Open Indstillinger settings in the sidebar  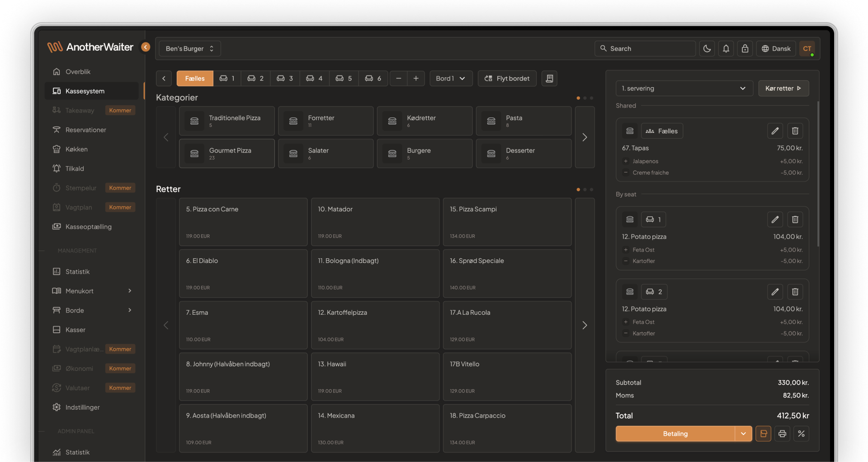pyautogui.click(x=91, y=407)
